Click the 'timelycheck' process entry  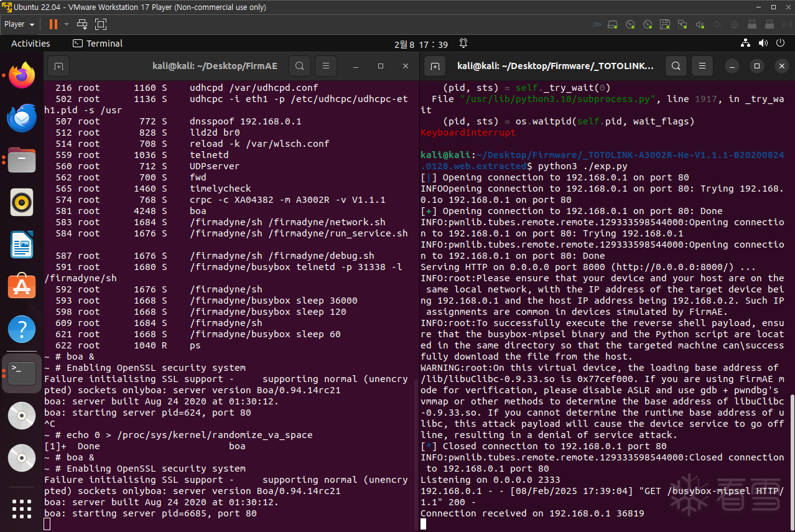click(220, 189)
